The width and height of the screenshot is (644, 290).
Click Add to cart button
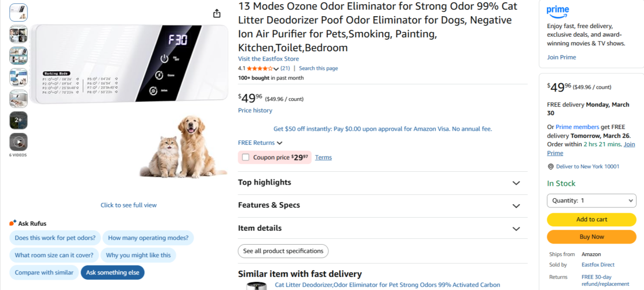(x=592, y=219)
